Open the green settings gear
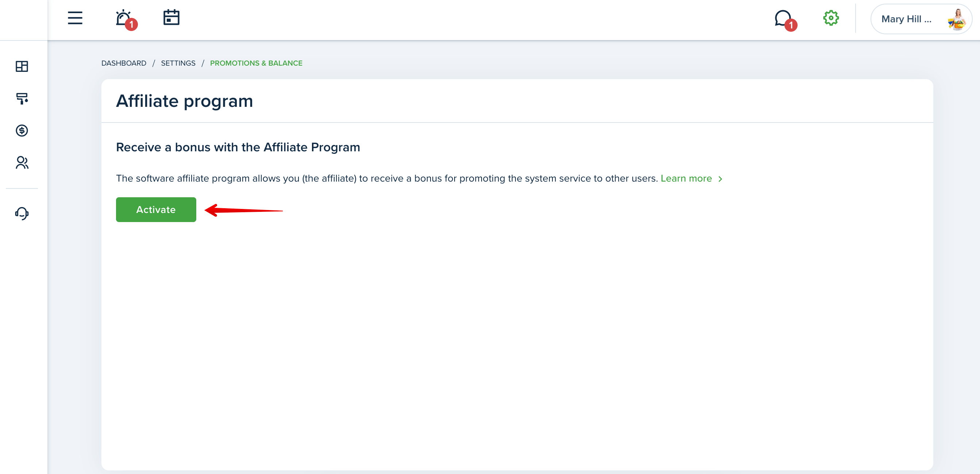 [831, 18]
